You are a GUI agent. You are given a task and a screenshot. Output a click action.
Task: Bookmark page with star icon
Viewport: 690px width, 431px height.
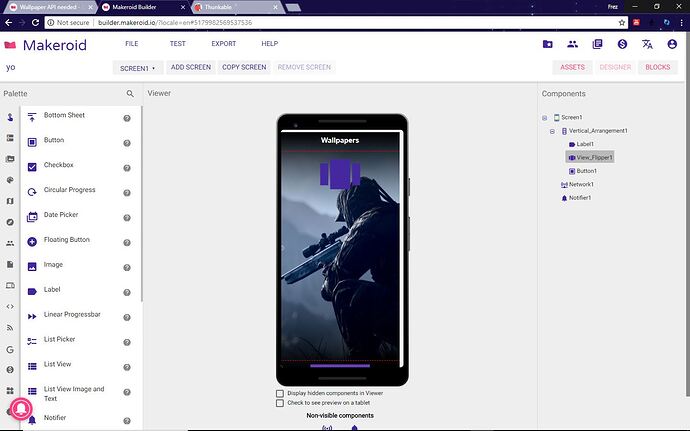[621, 22]
